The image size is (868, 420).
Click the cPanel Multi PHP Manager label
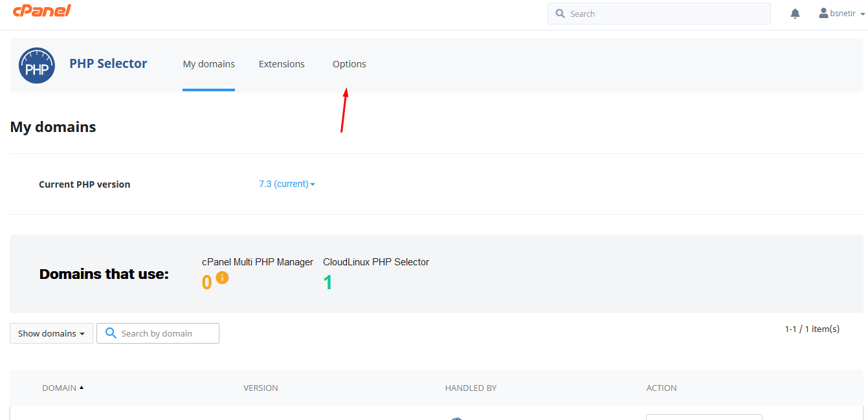click(x=258, y=262)
